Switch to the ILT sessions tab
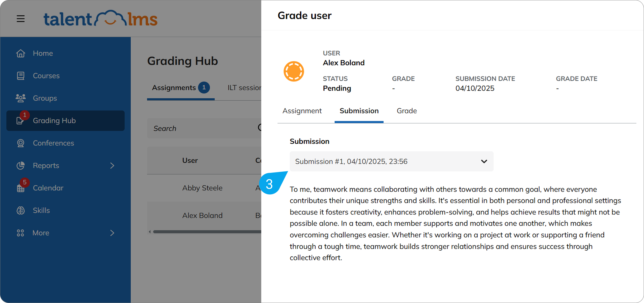The width and height of the screenshot is (644, 303). click(x=244, y=88)
